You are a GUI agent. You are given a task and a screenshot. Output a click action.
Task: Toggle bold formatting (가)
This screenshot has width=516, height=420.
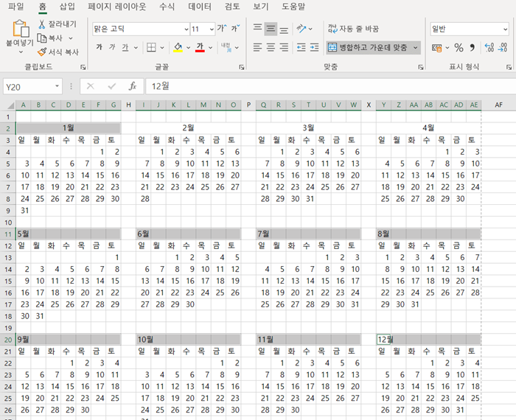click(x=99, y=47)
